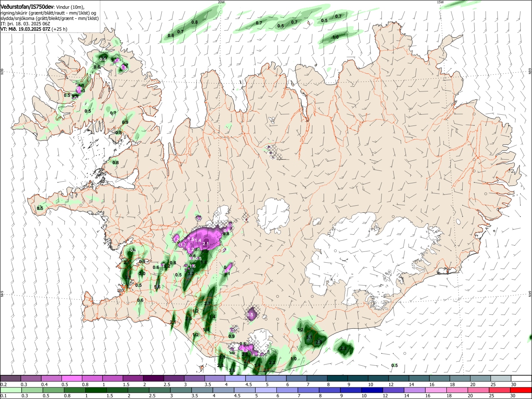Click the violet 12 rain legend swatch
Viewport: 532px width, 399px height.
393,390
